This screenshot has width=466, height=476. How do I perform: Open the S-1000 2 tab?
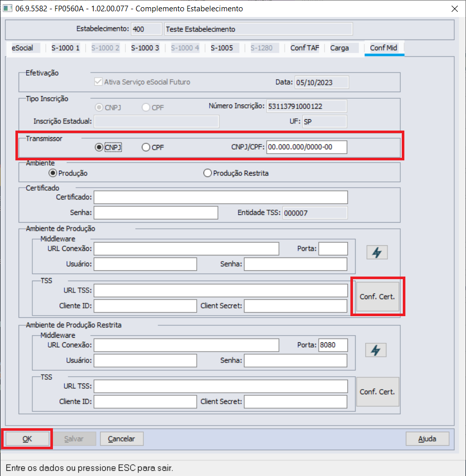[x=105, y=48]
